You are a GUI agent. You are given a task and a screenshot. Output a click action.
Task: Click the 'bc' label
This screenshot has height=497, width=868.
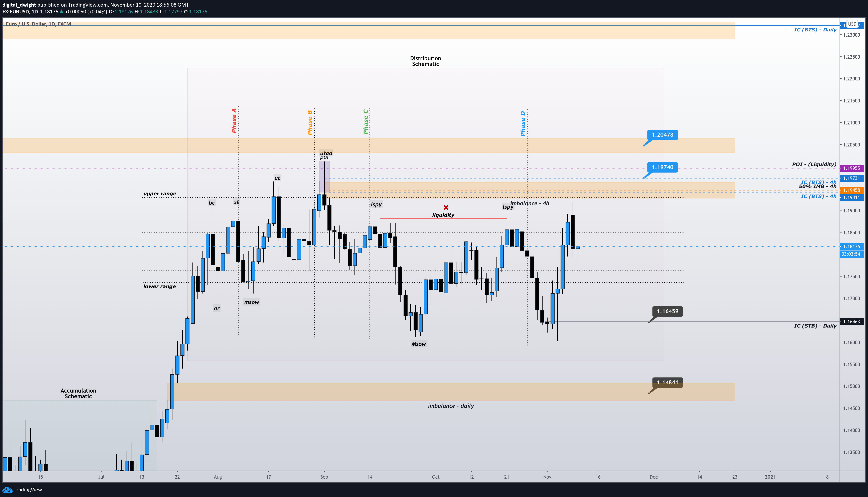[211, 203]
